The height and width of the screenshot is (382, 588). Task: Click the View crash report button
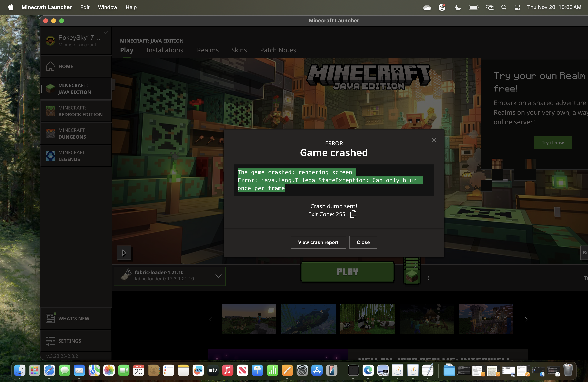(318, 242)
